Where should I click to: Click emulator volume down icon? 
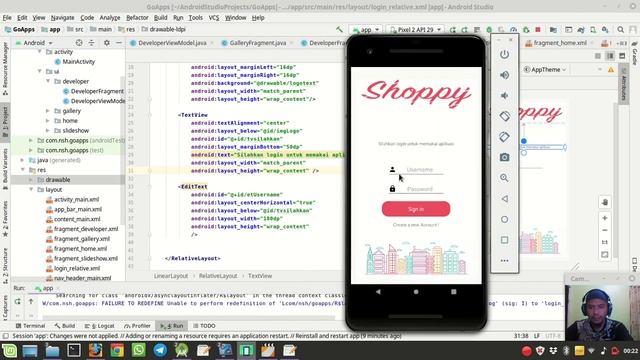[504, 96]
